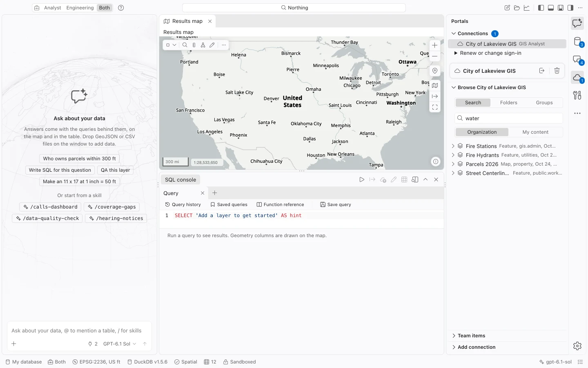Click sign-out icon for City of Lakeview GIS
This screenshot has width=588, height=368.
coord(542,71)
